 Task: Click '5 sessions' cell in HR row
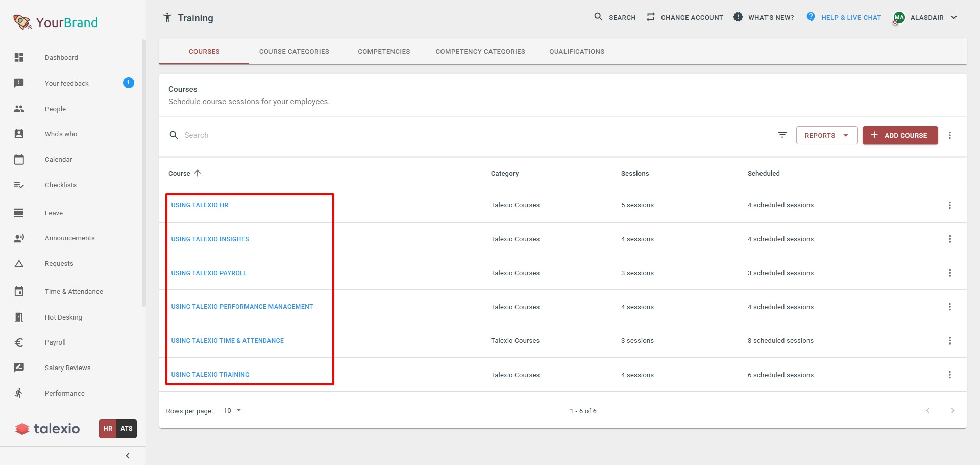tap(637, 205)
